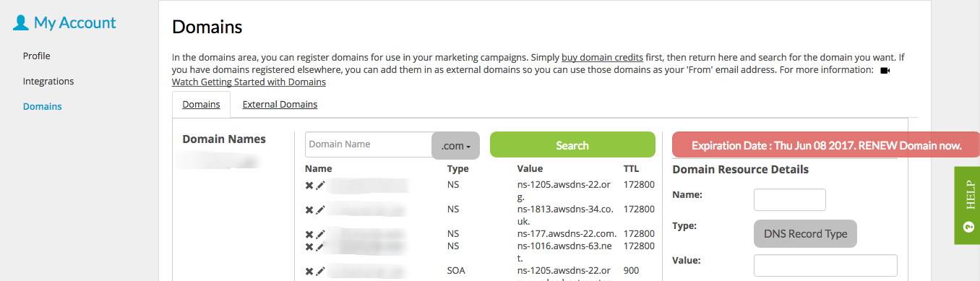This screenshot has height=281, width=980.
Task: Switch to the External Domains tab
Action: coord(280,104)
